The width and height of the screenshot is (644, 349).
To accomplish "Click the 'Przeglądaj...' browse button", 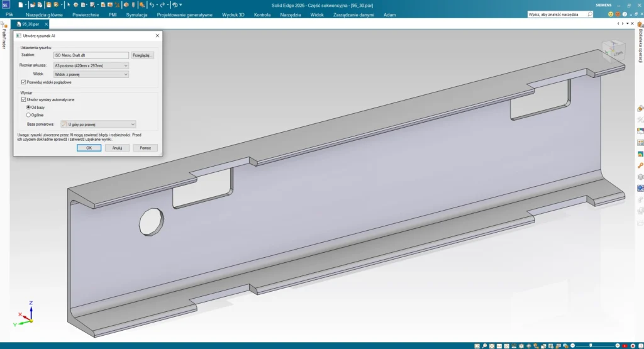I will [143, 55].
